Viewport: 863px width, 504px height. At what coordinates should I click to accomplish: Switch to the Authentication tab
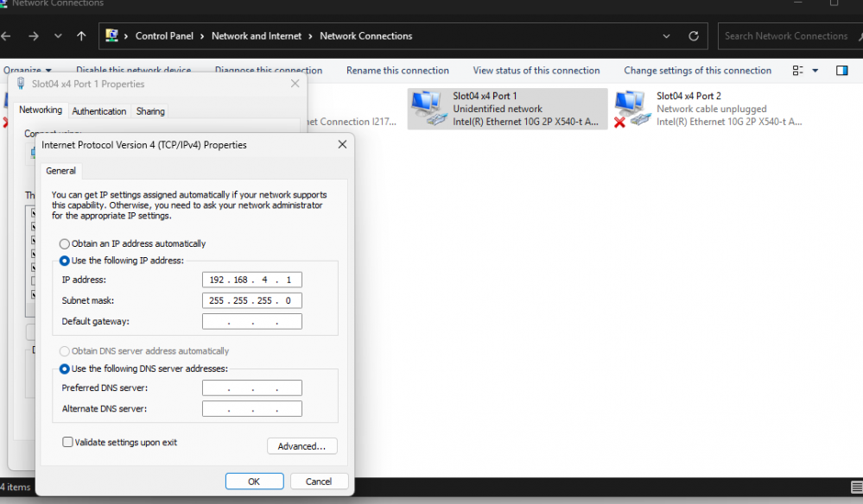(x=99, y=111)
